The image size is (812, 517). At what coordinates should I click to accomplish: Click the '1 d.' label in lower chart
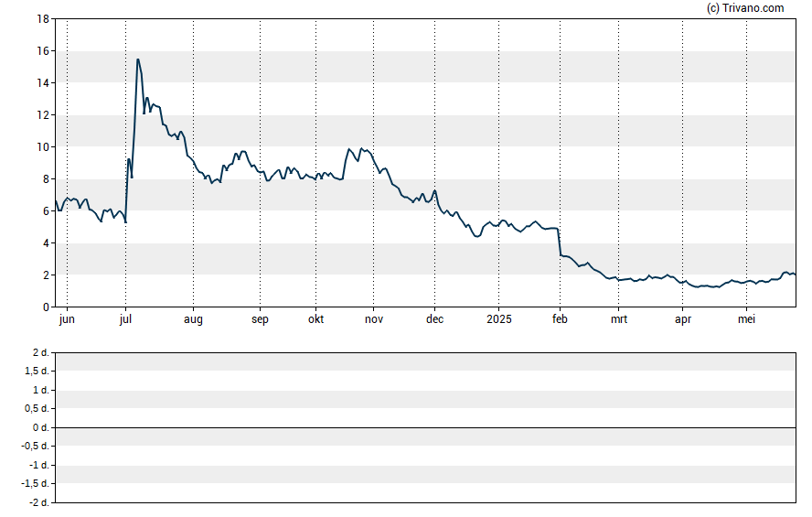coord(40,390)
